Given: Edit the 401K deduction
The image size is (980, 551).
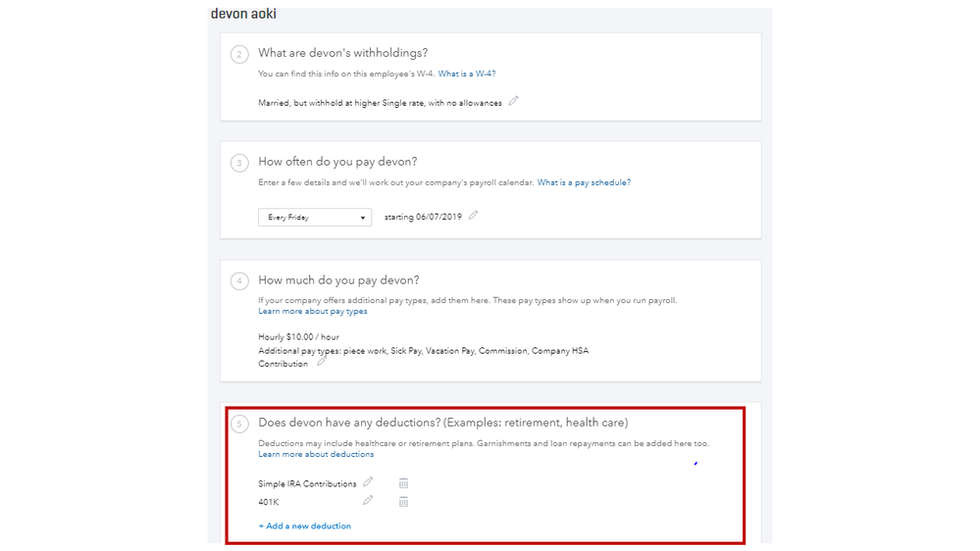Looking at the screenshot, I should point(368,501).
